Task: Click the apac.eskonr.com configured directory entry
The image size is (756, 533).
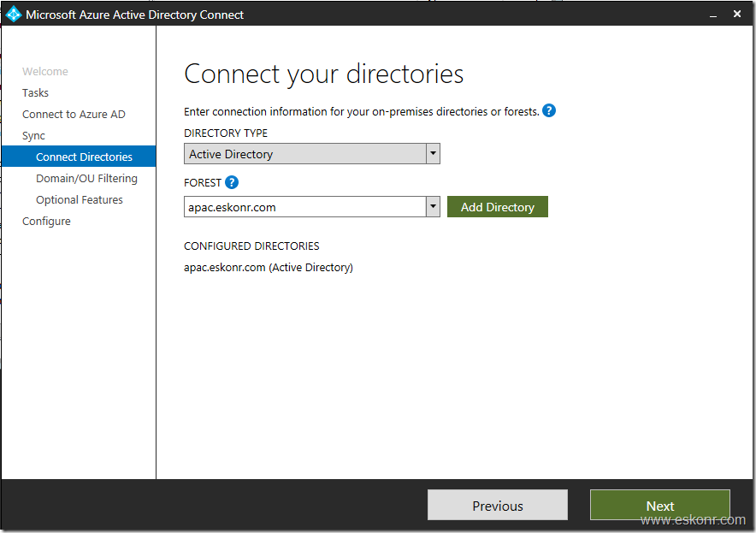Action: coord(269,267)
